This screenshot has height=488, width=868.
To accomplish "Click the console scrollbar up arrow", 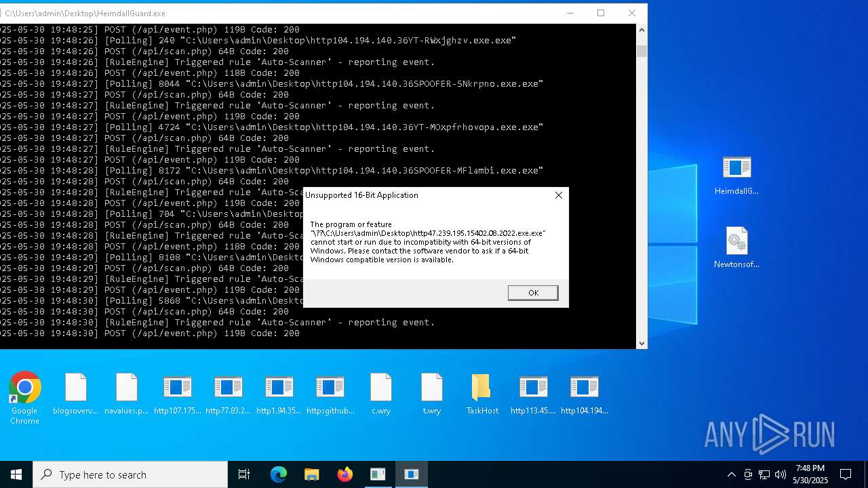I will click(642, 30).
